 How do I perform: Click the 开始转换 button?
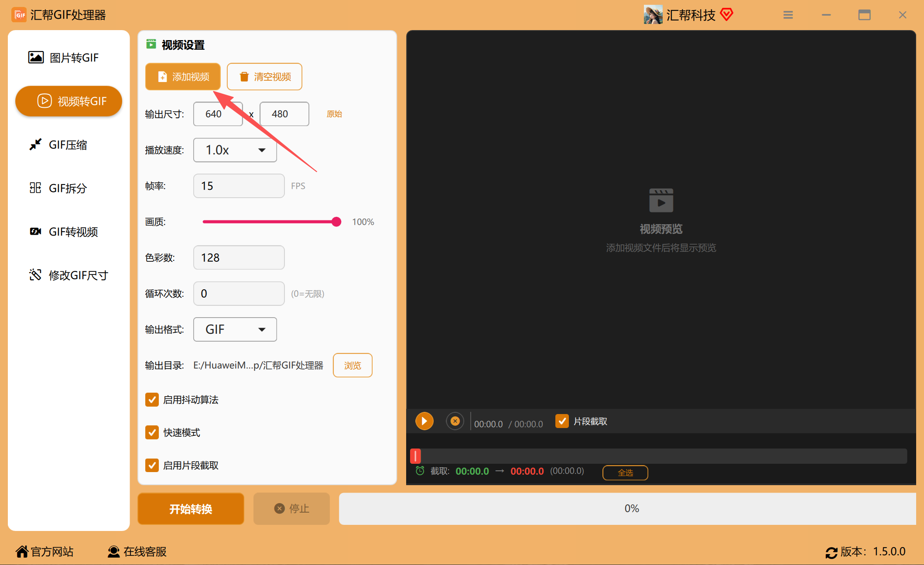click(x=191, y=509)
